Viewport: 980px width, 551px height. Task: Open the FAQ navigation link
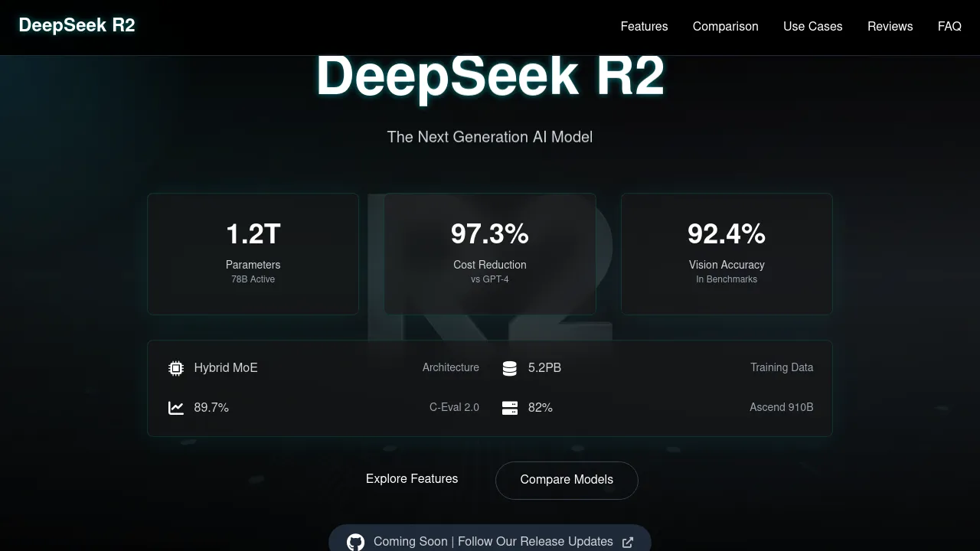(949, 26)
